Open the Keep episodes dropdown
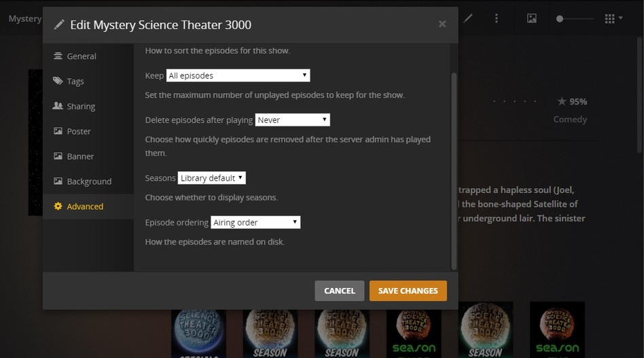Screen dimensions: 644x358 [x=238, y=75]
